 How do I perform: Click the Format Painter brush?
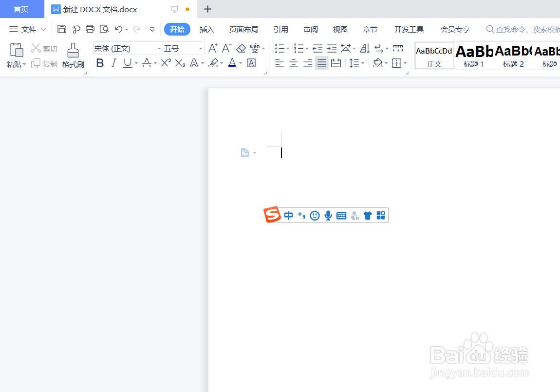pos(73,50)
